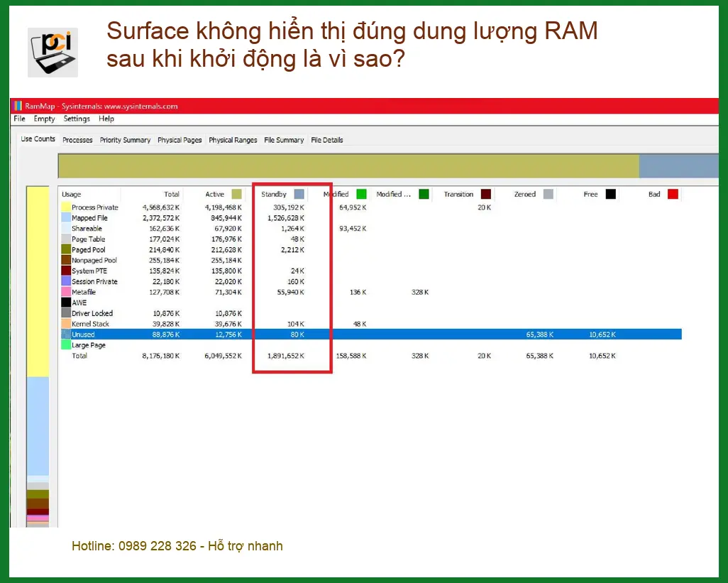Click the Metafile pink swatch
This screenshot has width=728, height=583.
tap(66, 292)
